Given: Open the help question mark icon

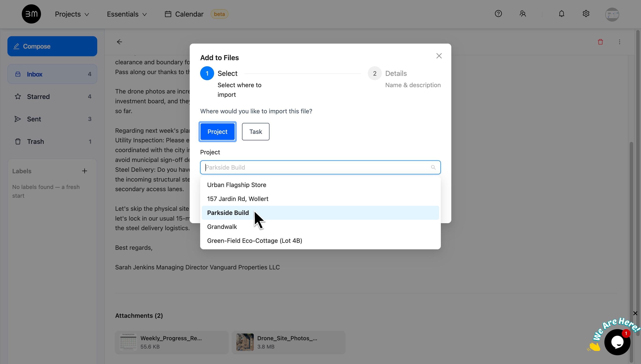Looking at the screenshot, I should (x=498, y=14).
